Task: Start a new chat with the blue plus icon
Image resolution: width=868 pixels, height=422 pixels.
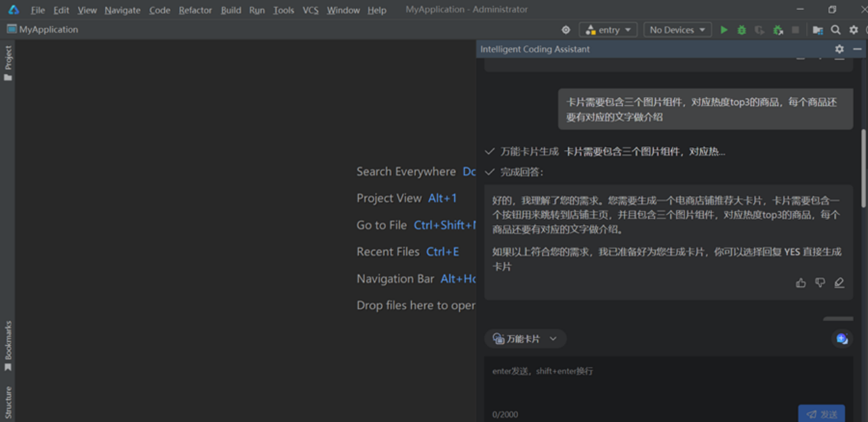Action: 842,339
